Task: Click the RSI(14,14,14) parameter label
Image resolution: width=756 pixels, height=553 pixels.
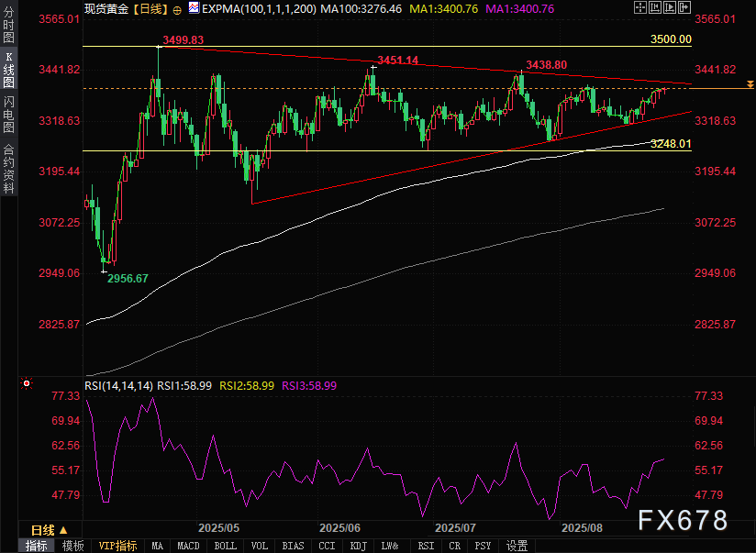Action: pyautogui.click(x=118, y=386)
